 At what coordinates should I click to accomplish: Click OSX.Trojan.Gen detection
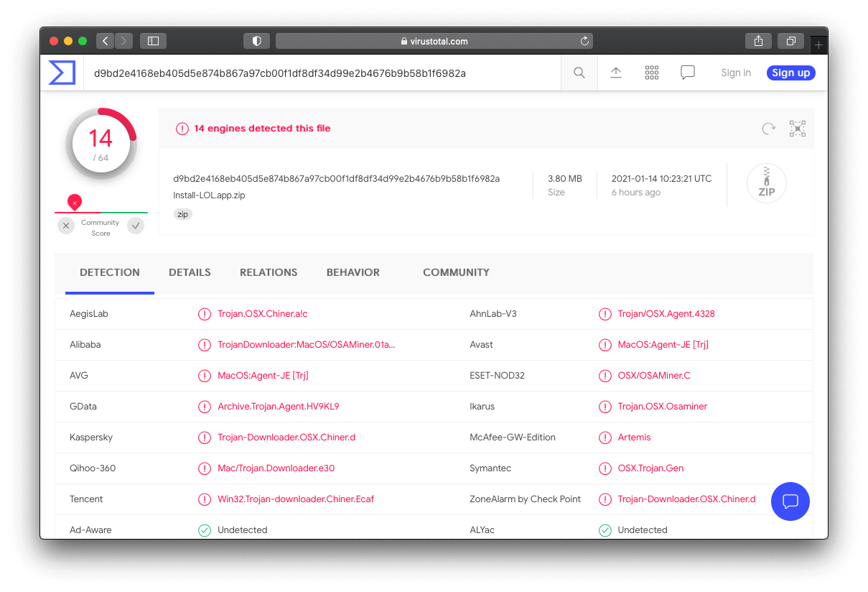tap(650, 468)
